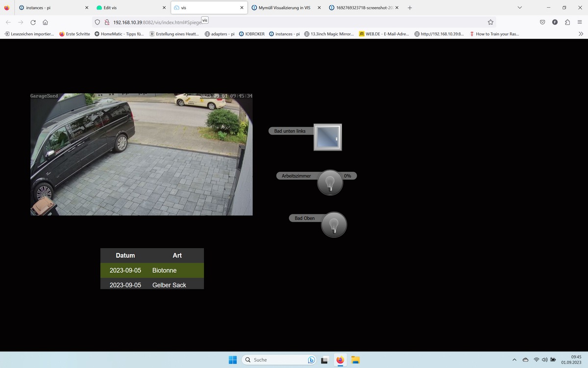Image resolution: width=588 pixels, height=368 pixels.
Task: Open the Task View taskbar icon
Action: (x=324, y=360)
